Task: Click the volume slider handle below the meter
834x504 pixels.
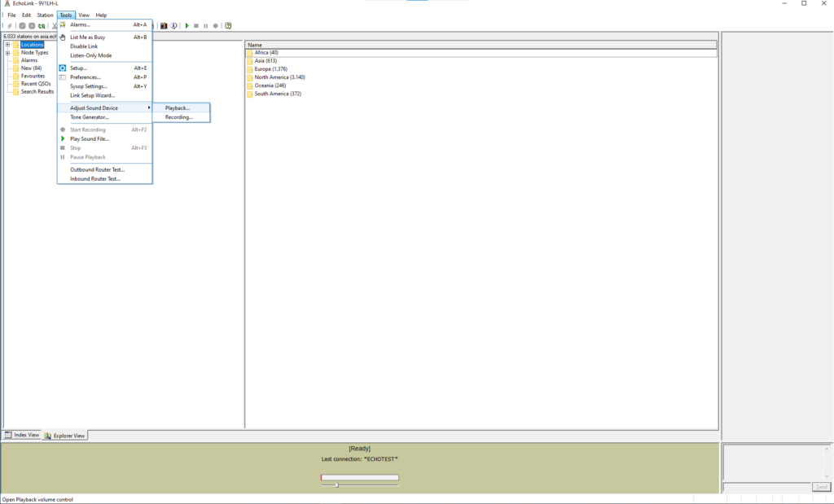Action: [336, 484]
